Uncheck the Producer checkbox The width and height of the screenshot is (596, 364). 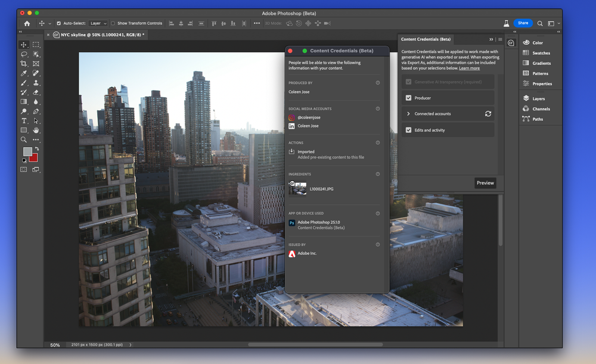pos(409,98)
